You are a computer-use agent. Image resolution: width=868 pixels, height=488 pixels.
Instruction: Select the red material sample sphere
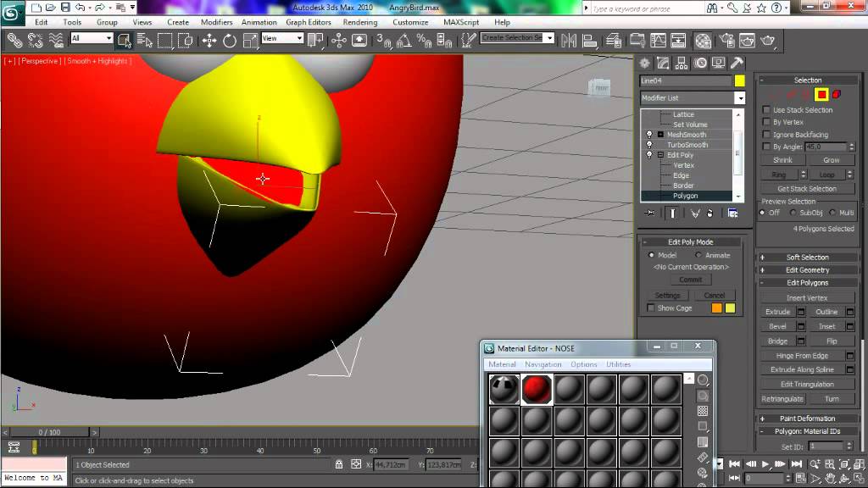tap(536, 389)
